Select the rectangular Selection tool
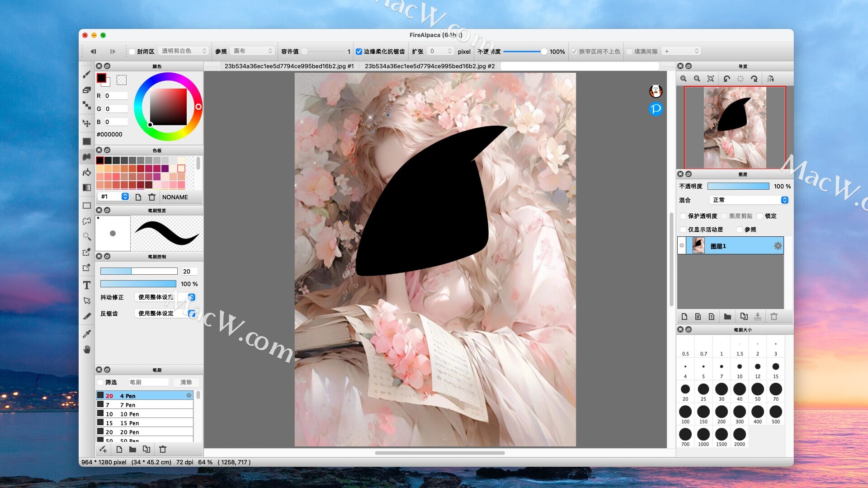Screen dimensions: 868x488 pyautogui.click(x=87, y=206)
